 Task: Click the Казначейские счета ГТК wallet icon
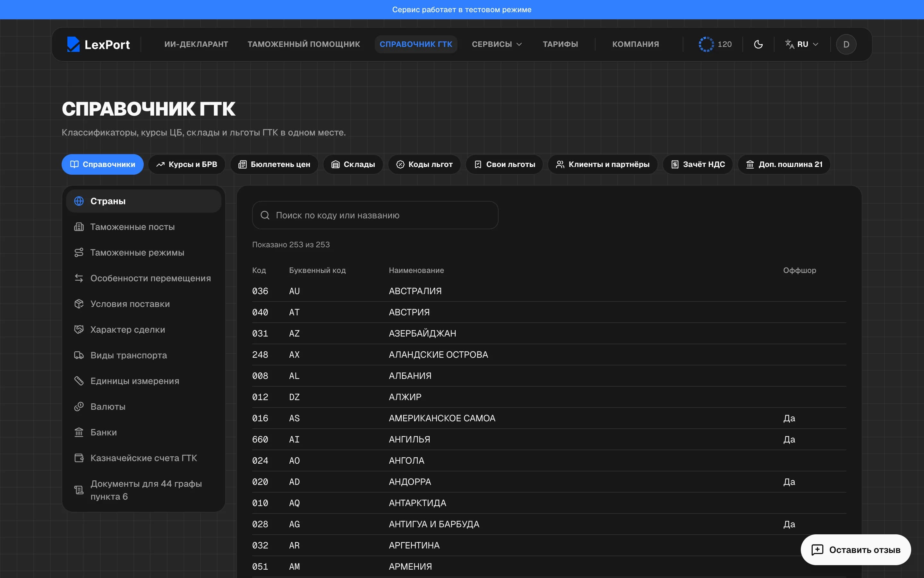pos(79,458)
